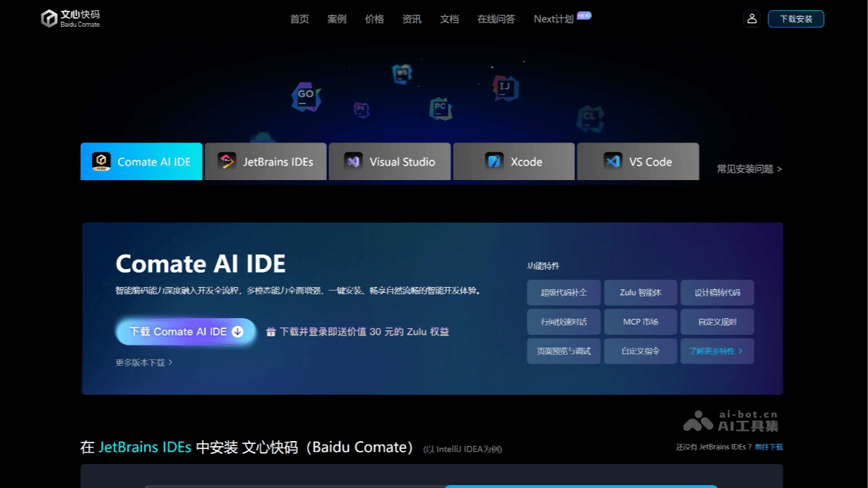Click the Baidu Comate logo in the top left
This screenshot has width=868, height=488.
click(x=70, y=19)
